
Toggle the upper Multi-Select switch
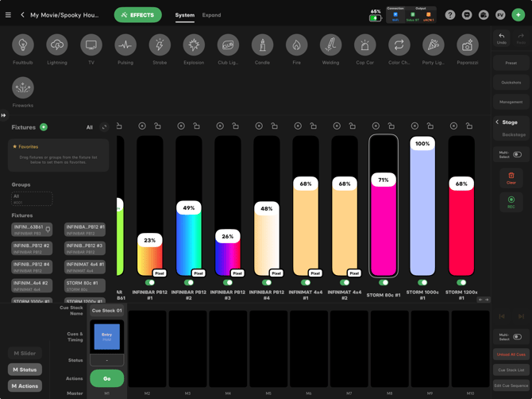tap(517, 154)
